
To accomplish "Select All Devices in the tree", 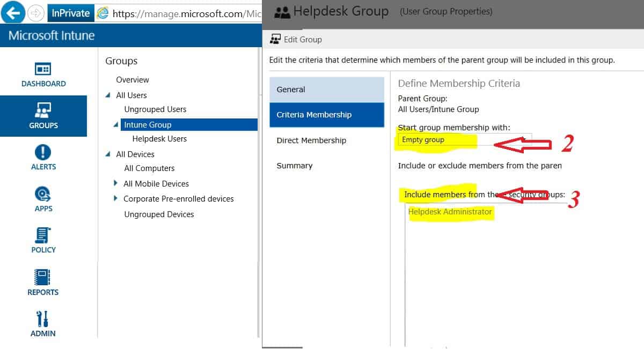I will pos(135,154).
